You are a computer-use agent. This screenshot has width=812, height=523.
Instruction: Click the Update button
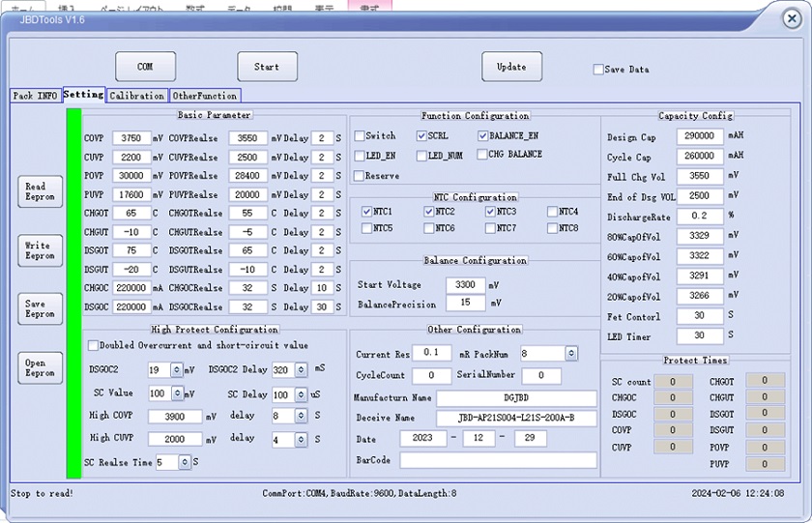pyautogui.click(x=511, y=67)
